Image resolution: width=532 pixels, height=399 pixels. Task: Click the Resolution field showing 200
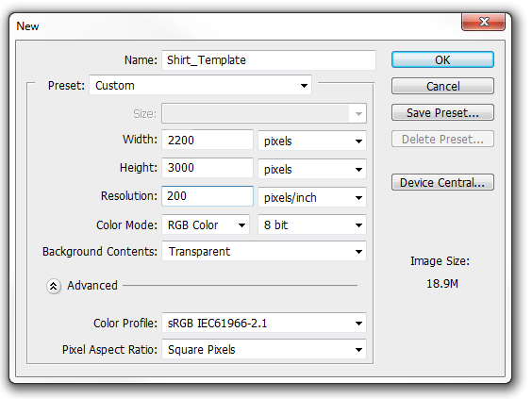pos(208,196)
